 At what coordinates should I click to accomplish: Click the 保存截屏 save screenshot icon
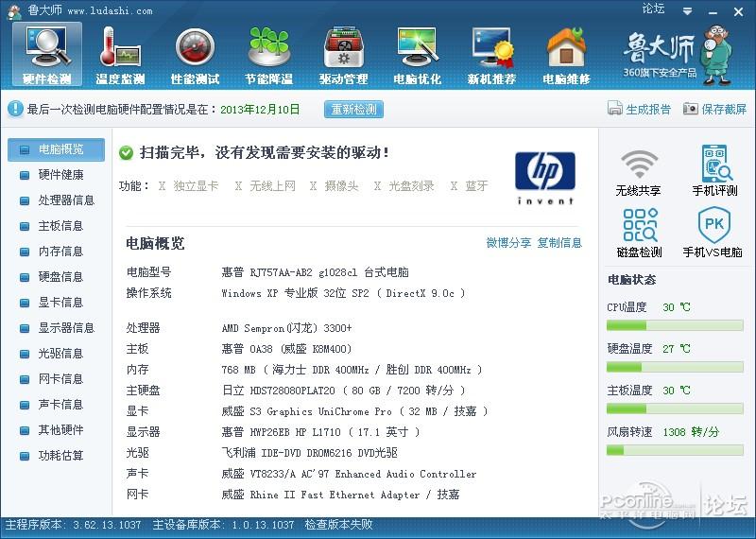[691, 109]
